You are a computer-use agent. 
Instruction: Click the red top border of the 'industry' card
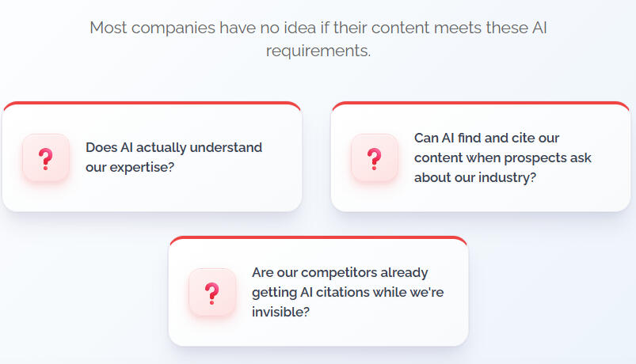coord(480,103)
